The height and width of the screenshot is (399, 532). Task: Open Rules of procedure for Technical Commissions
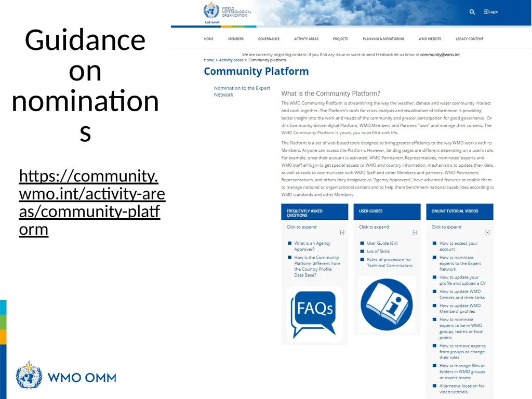click(x=390, y=262)
